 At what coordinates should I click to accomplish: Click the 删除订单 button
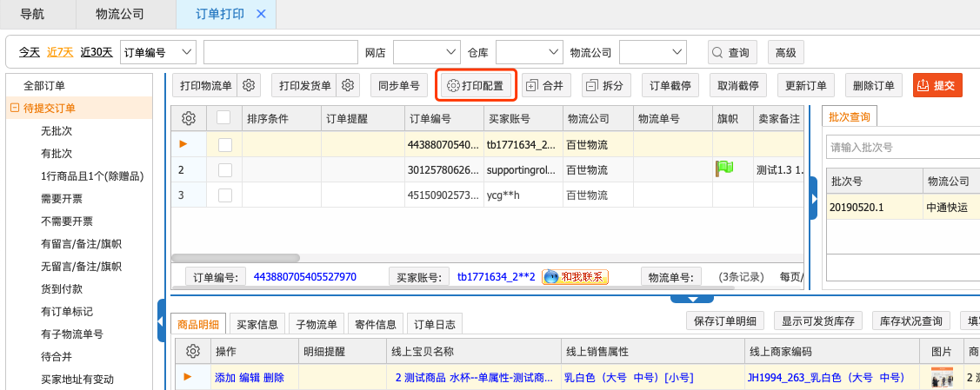pyautogui.click(x=874, y=85)
